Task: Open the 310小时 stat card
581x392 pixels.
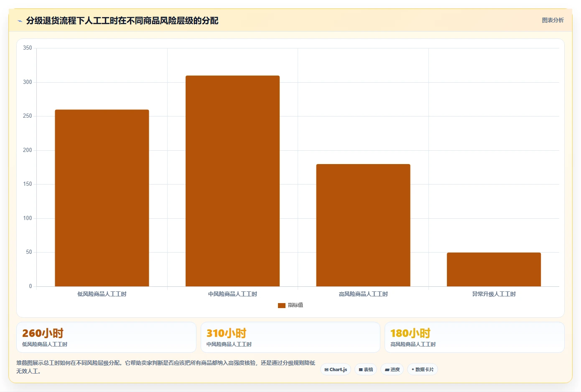Action: point(290,337)
